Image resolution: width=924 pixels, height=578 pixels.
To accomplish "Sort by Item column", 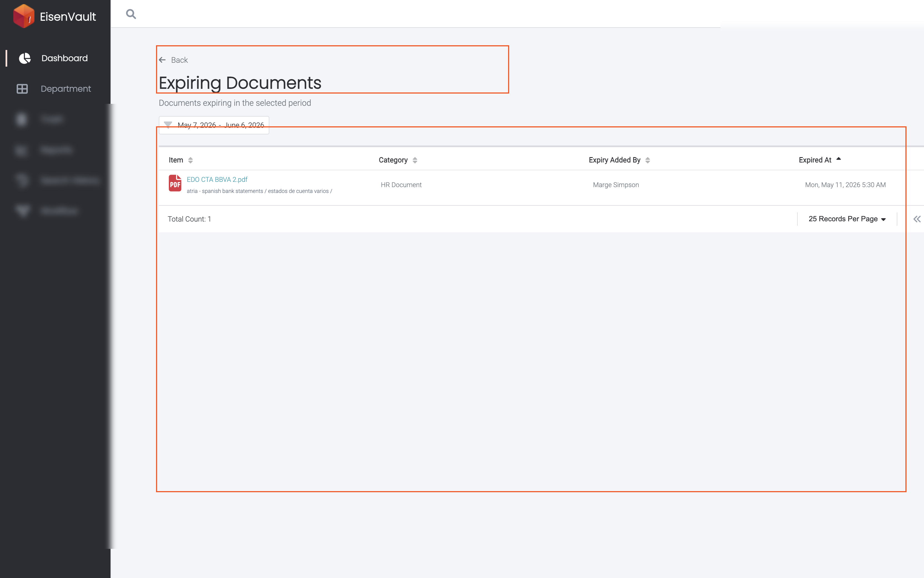I will coord(190,160).
